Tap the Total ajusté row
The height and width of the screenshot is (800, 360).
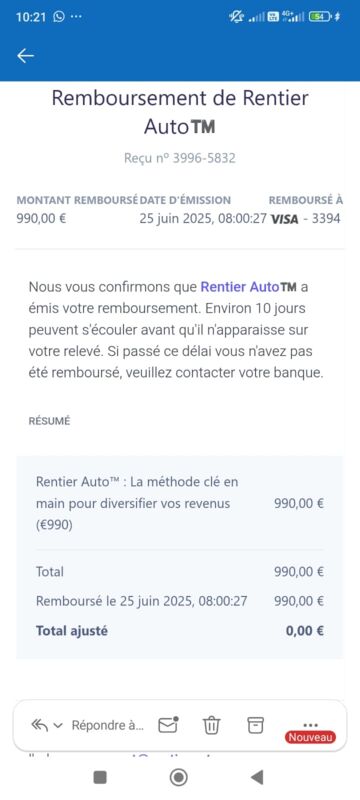pyautogui.click(x=179, y=631)
